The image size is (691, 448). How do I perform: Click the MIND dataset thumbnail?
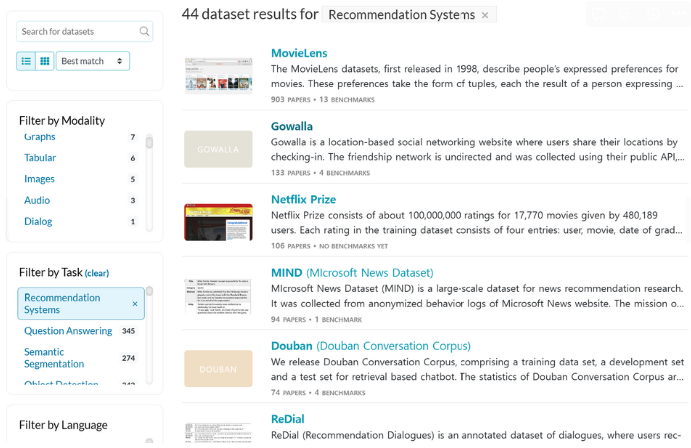click(218, 296)
